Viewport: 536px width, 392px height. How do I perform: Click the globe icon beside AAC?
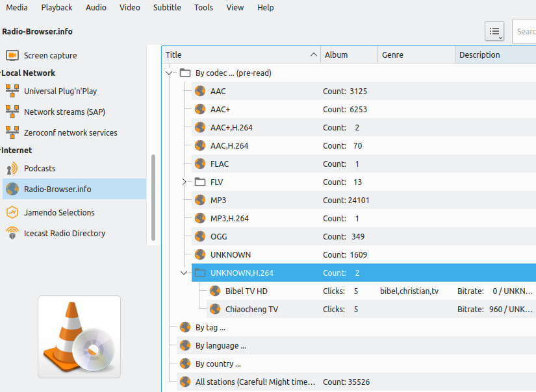(x=200, y=91)
